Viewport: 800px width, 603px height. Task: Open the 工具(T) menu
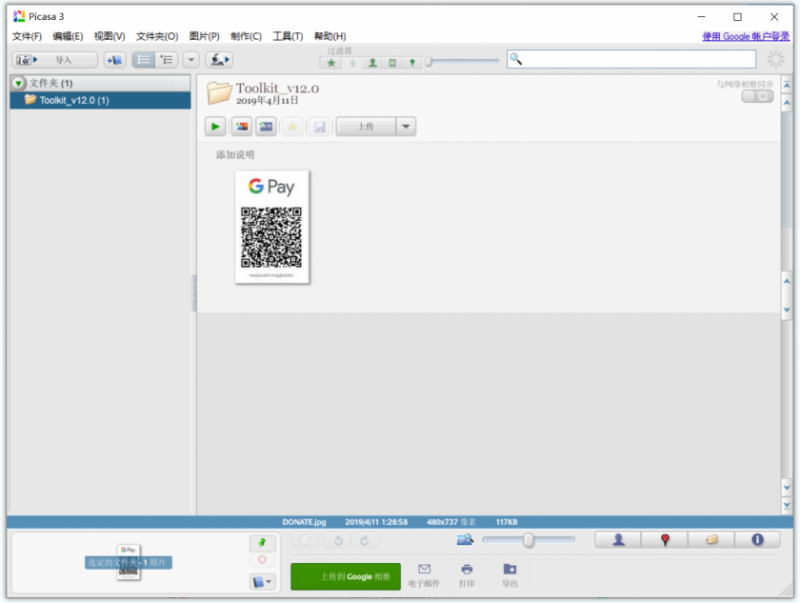point(288,36)
